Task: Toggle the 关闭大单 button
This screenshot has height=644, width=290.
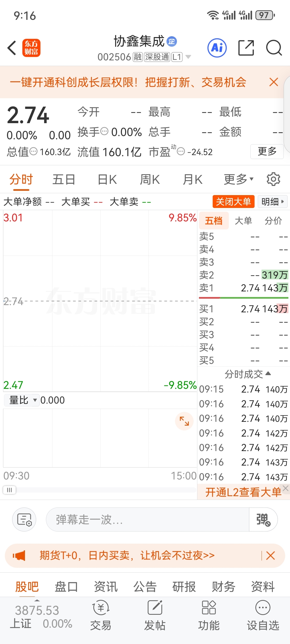Action: 233,202
